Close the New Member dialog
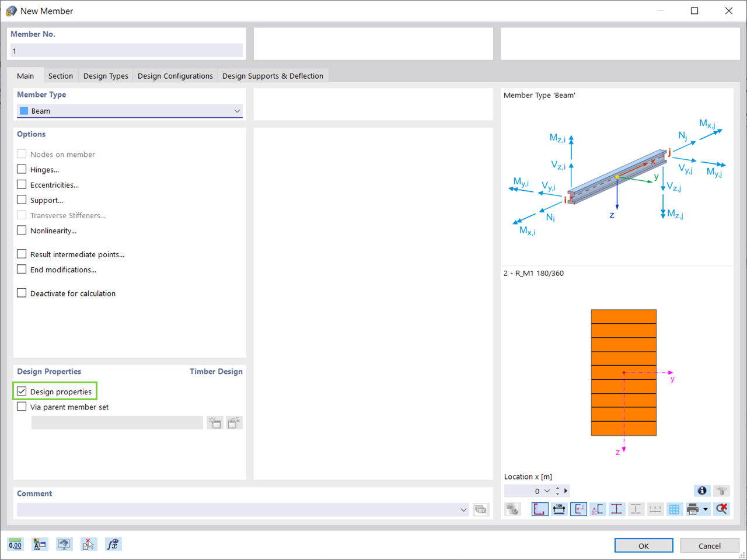 tap(728, 10)
